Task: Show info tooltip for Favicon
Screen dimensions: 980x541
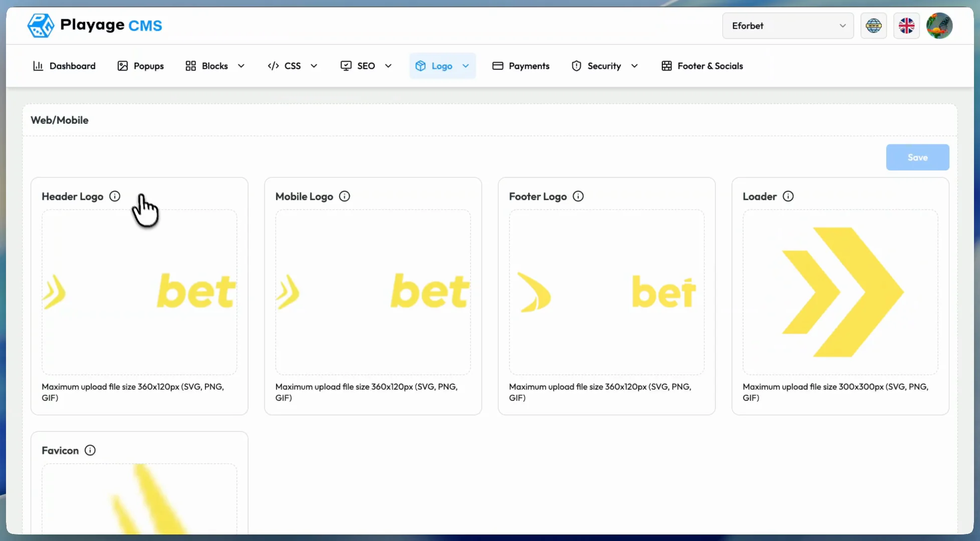Action: pyautogui.click(x=90, y=450)
